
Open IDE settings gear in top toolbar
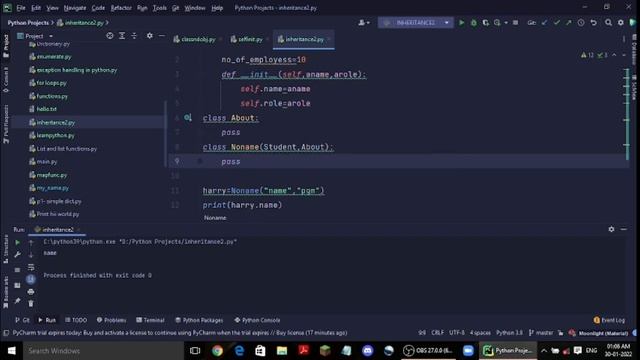pos(620,23)
